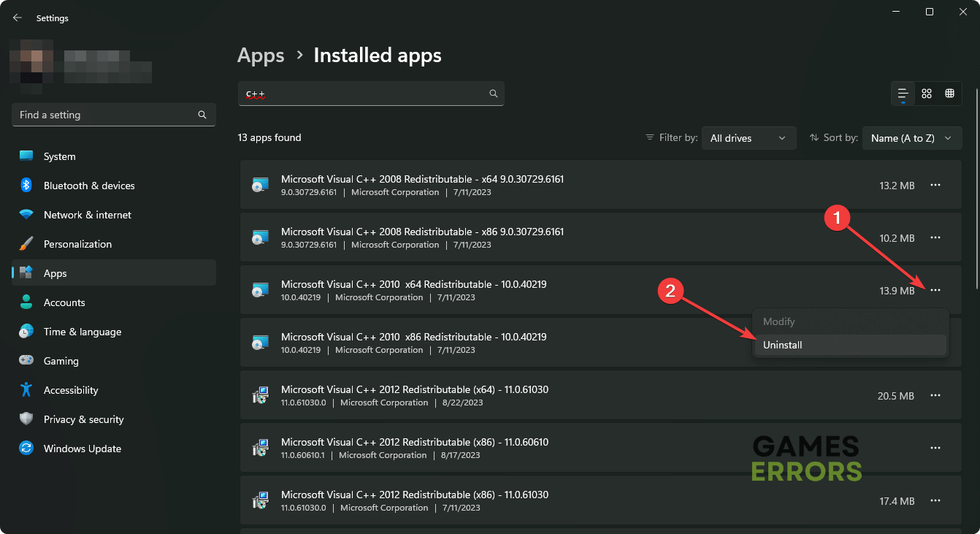Click the installed apps search box
The width and height of the screenshot is (980, 534).
(365, 94)
